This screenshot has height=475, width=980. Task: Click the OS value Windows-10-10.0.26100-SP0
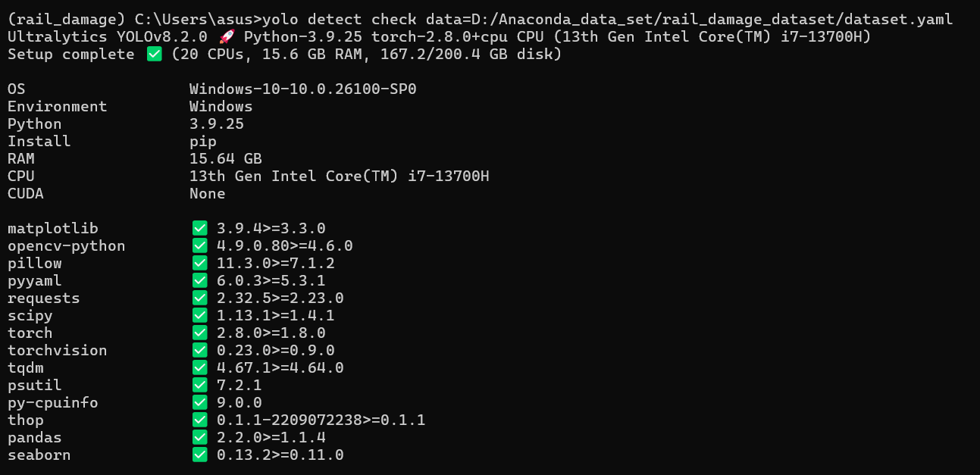(x=303, y=89)
